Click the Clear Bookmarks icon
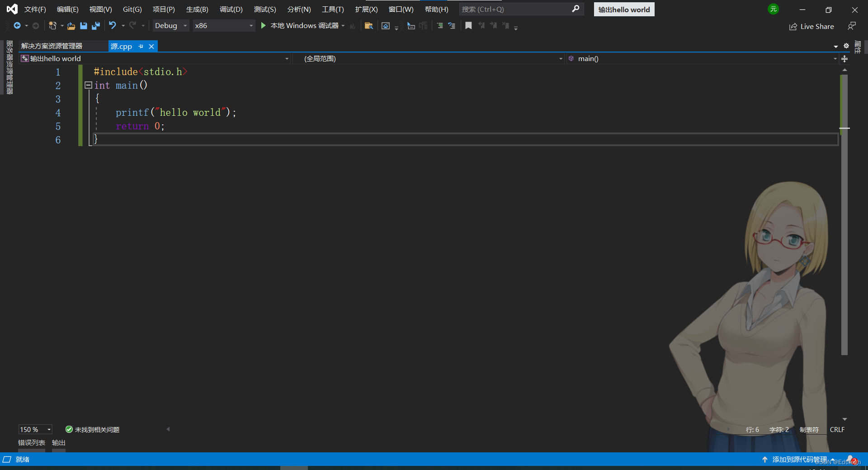 506,26
